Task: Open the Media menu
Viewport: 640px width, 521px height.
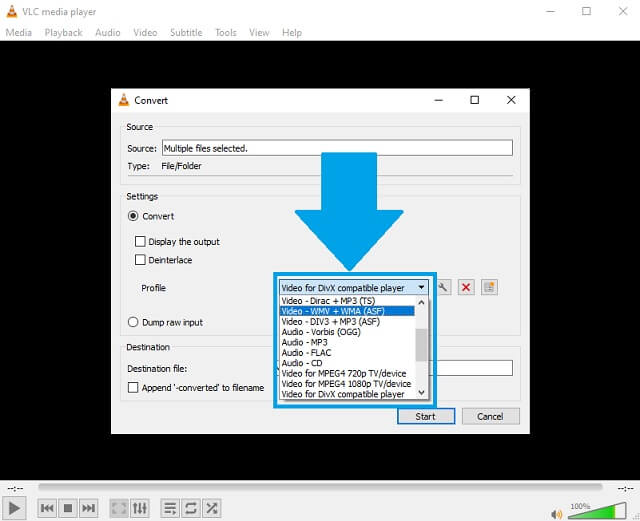Action: [18, 33]
